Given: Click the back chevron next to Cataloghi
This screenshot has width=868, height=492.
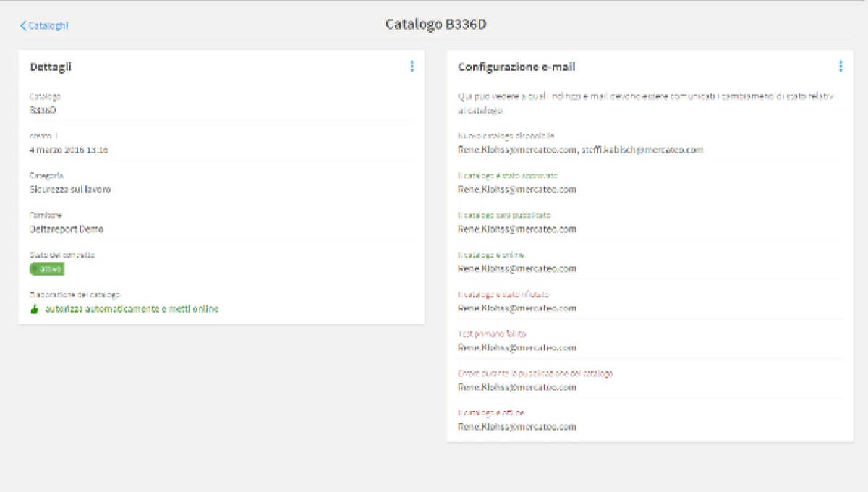Looking at the screenshot, I should (x=23, y=26).
